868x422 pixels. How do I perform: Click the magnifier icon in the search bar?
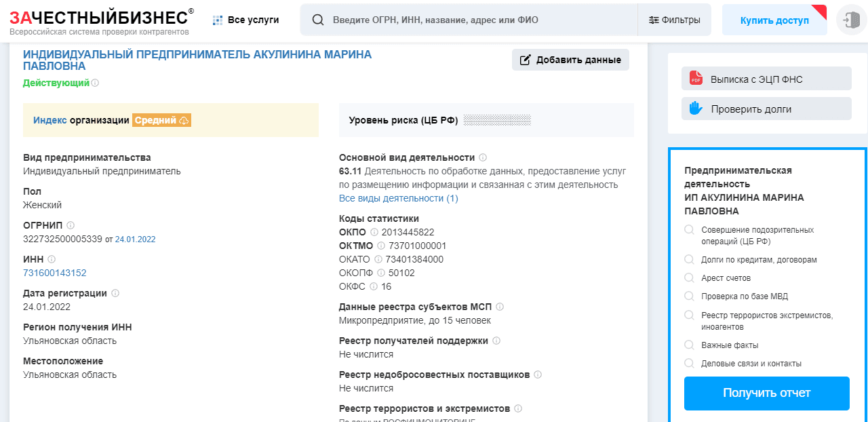(318, 20)
